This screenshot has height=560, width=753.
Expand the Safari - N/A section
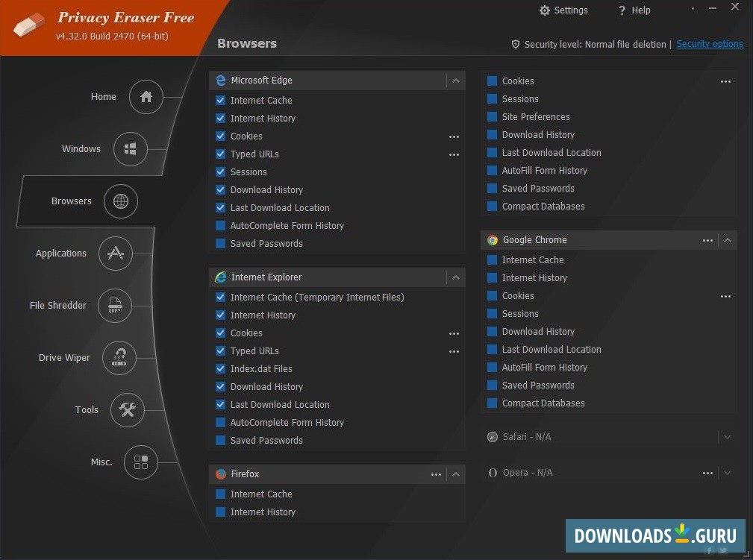(727, 436)
